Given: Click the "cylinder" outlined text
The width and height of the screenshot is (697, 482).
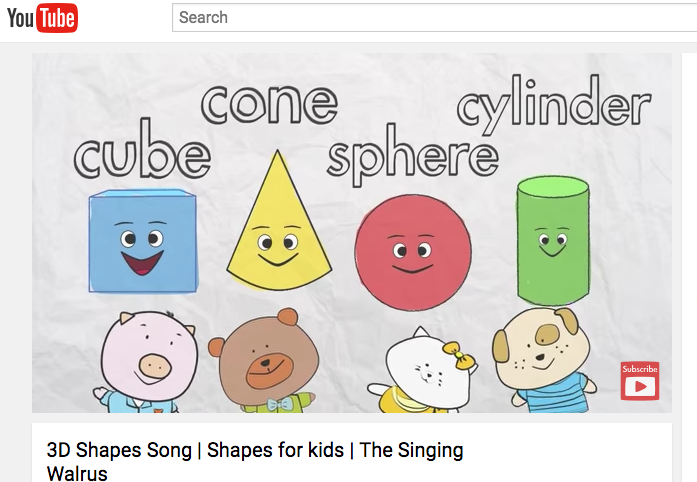Looking at the screenshot, I should [x=554, y=105].
